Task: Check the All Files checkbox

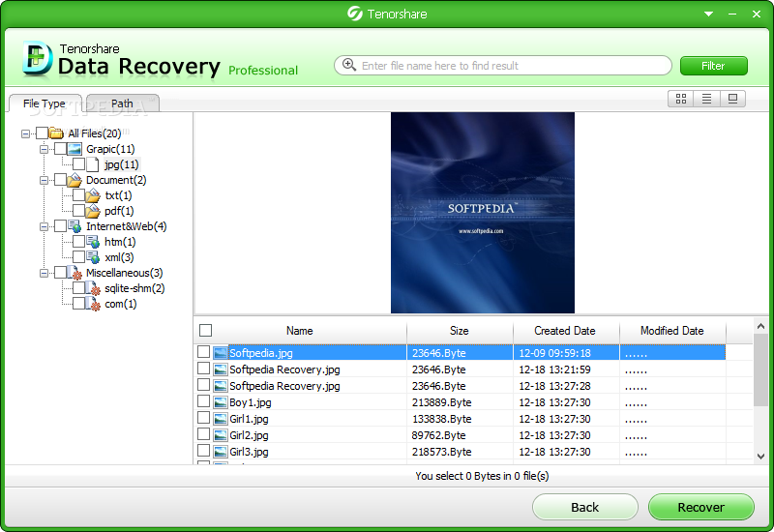Action: coord(42,133)
